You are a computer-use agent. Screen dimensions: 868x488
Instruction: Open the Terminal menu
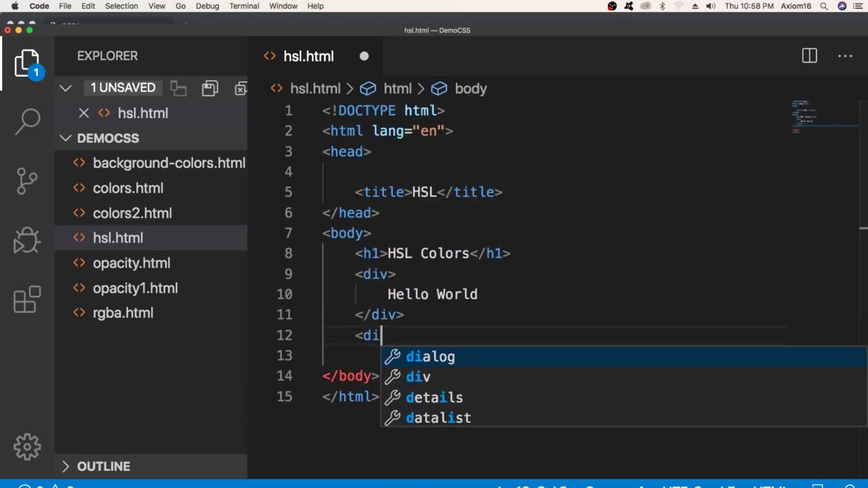244,6
